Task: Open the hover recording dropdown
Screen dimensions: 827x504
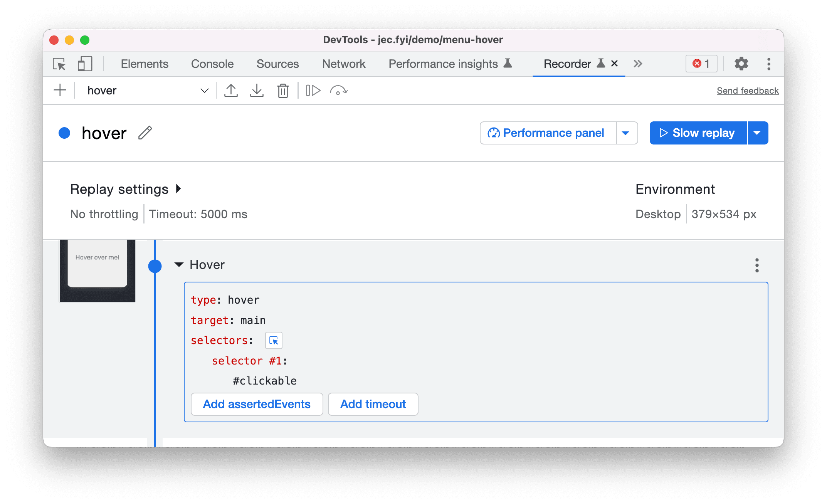Action: click(205, 90)
